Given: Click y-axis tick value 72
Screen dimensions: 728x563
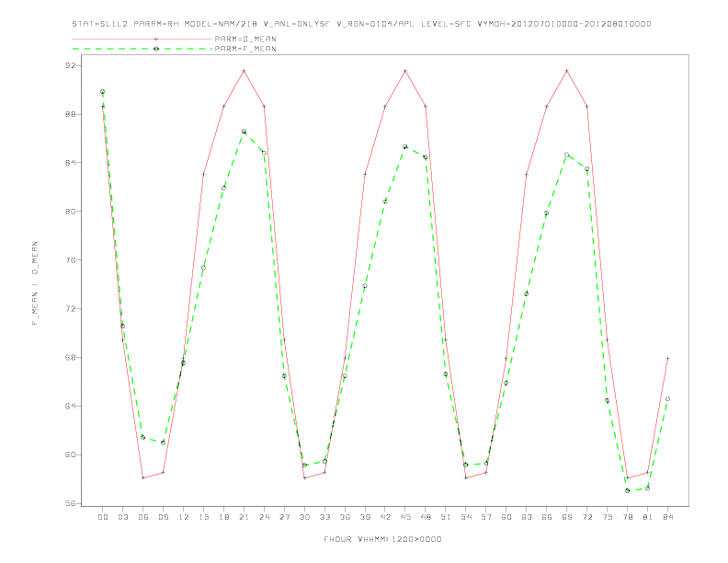Looking at the screenshot, I should [70, 308].
